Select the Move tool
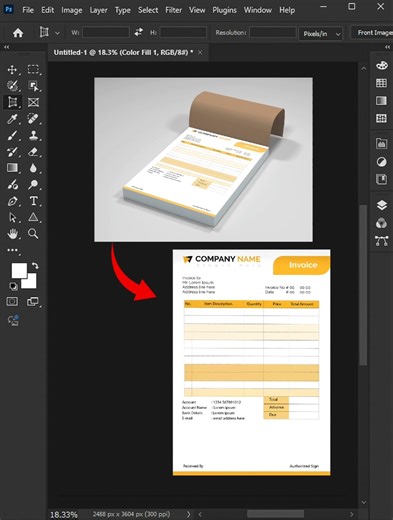Screen dimensions: 393x520 coord(12,70)
